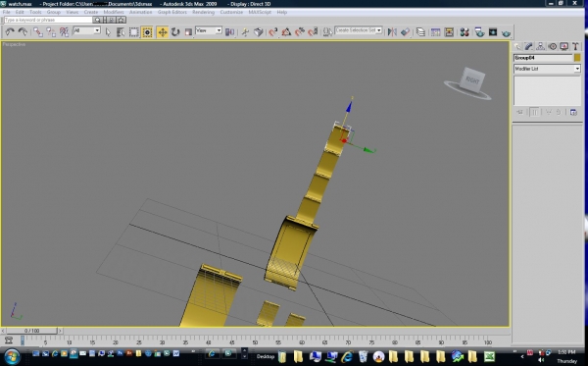The image size is (588, 366).
Task: Choose the Select Object arrow tool
Action: (x=108, y=32)
